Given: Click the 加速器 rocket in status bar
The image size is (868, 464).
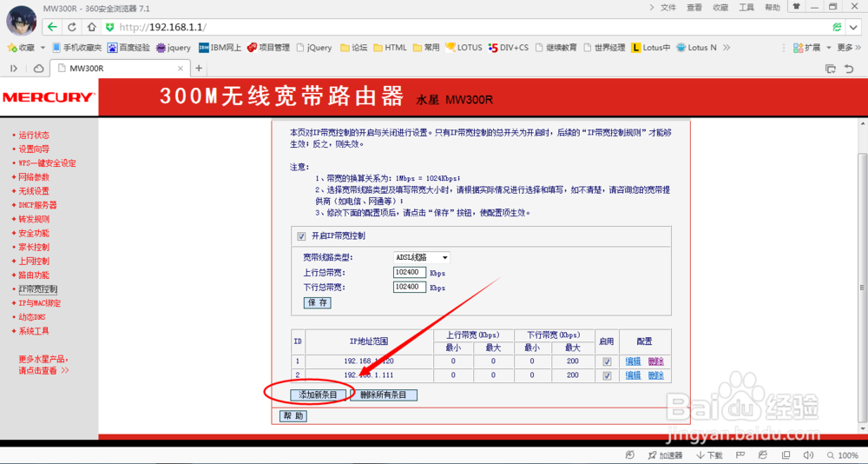Looking at the screenshot, I should click(x=666, y=455).
